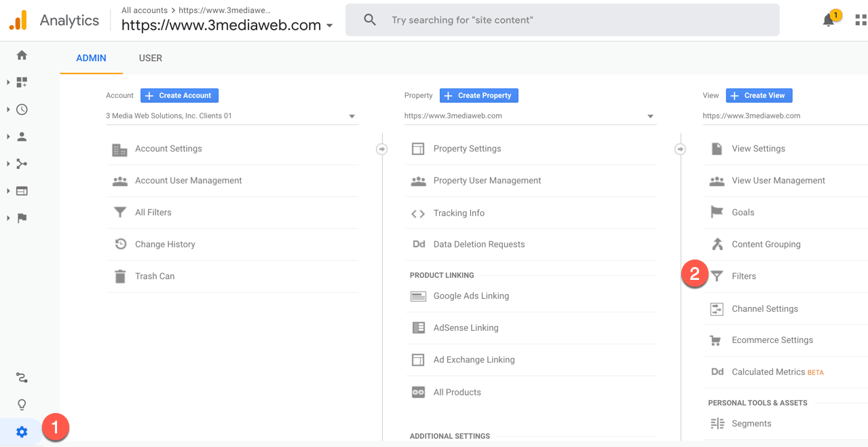Switch to the ADMIN tab
This screenshot has width=868, height=447.
click(x=91, y=58)
